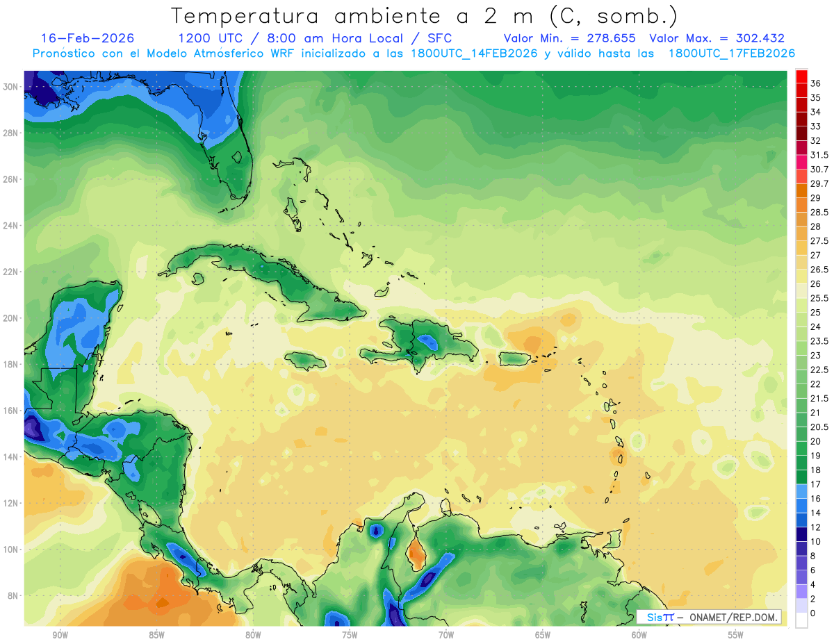Click the green swatch between 19 and 20
This screenshot has width=834, height=644.
pos(801,448)
